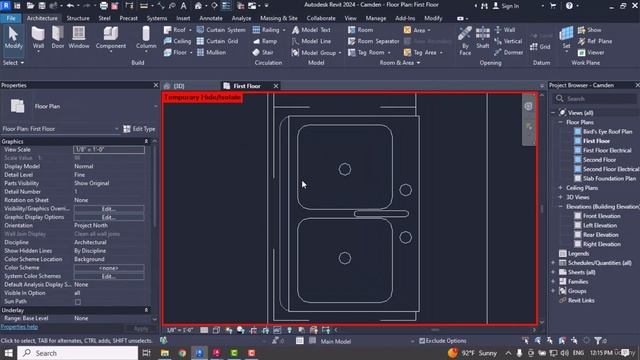Open the File menu tab
This screenshot has width=640, height=360.
pyautogui.click(x=11, y=18)
